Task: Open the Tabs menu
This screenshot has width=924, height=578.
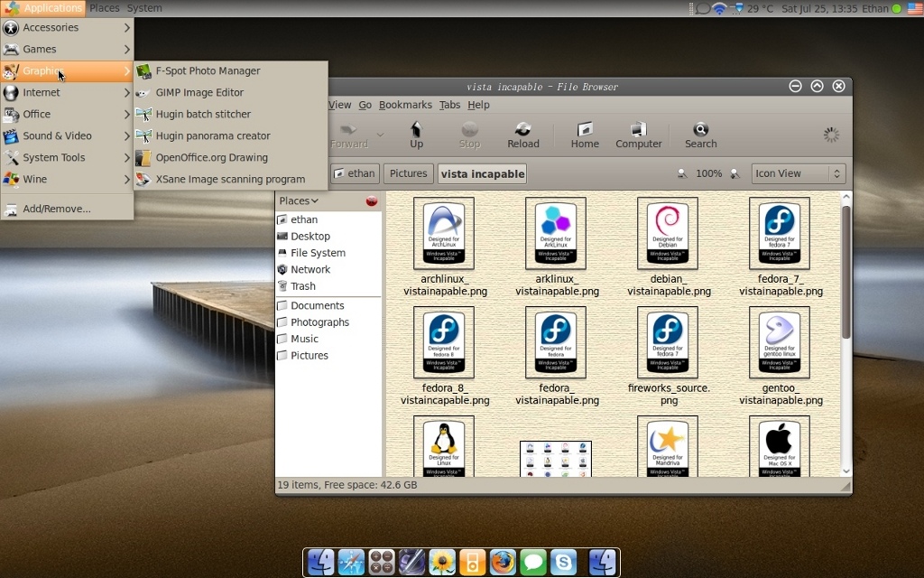Action: click(449, 105)
